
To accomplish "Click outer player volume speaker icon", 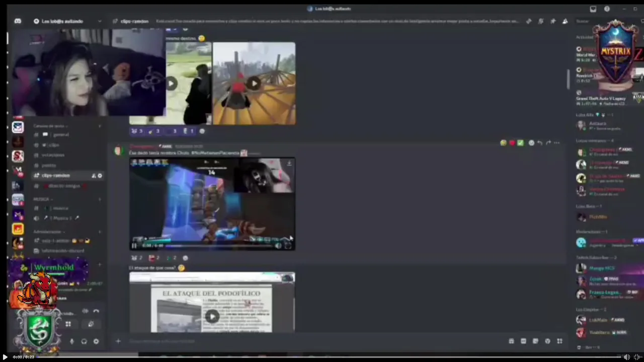I will [627, 357].
